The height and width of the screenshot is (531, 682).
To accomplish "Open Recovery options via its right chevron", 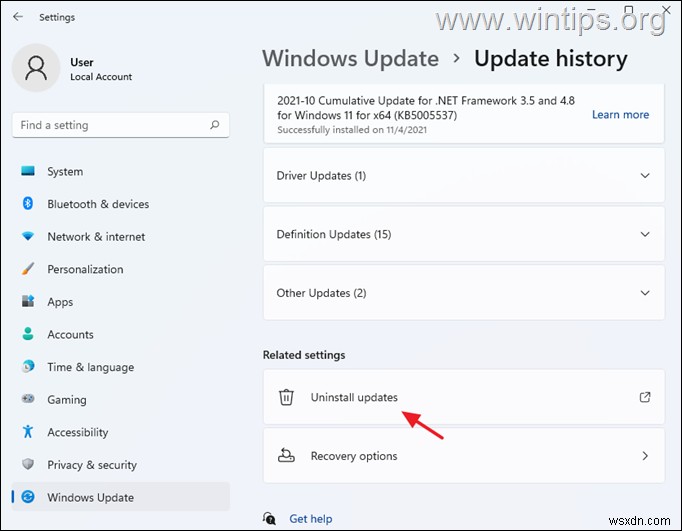I will (645, 456).
